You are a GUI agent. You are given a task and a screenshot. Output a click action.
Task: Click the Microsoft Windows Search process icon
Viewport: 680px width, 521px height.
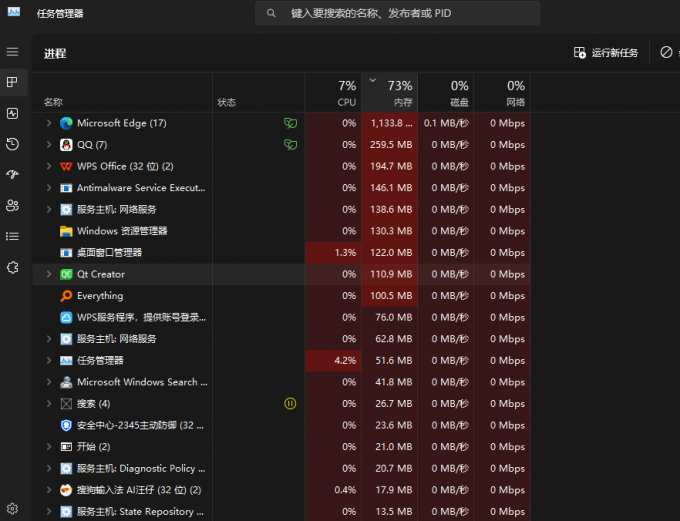[x=66, y=382]
